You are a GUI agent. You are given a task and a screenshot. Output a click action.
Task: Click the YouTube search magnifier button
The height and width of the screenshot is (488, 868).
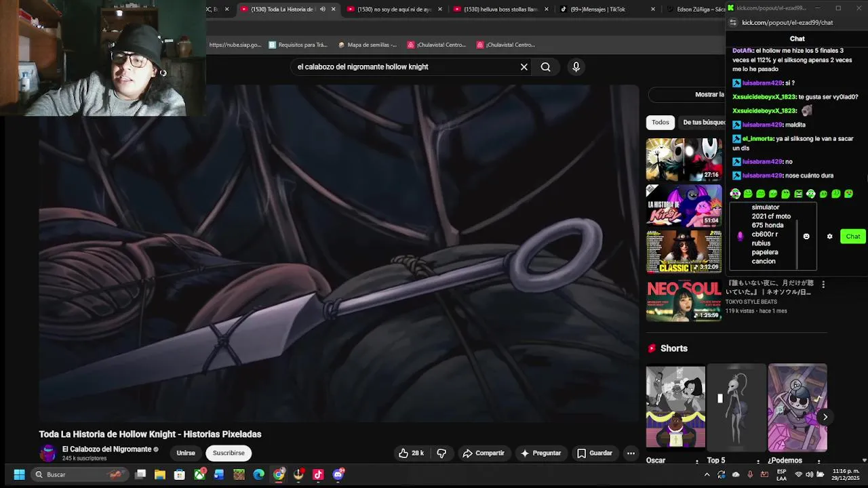point(545,67)
